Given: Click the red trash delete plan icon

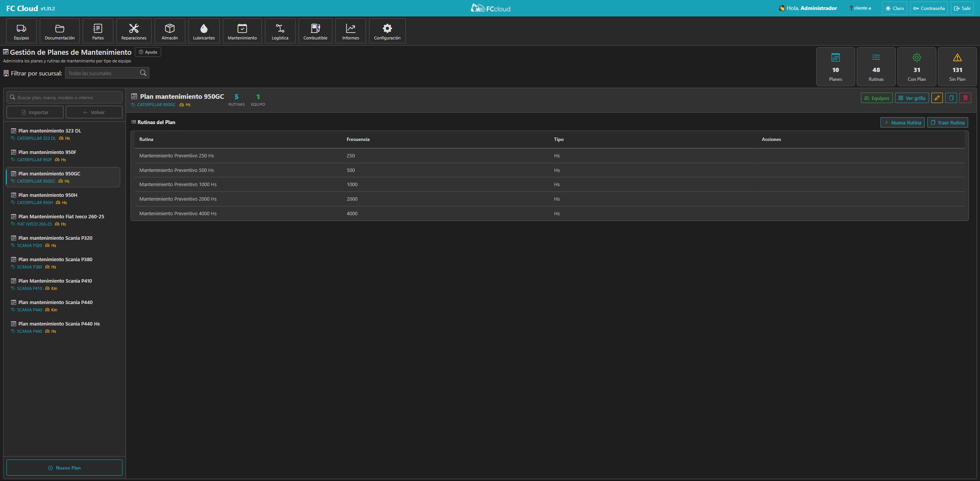Looking at the screenshot, I should pos(965,98).
